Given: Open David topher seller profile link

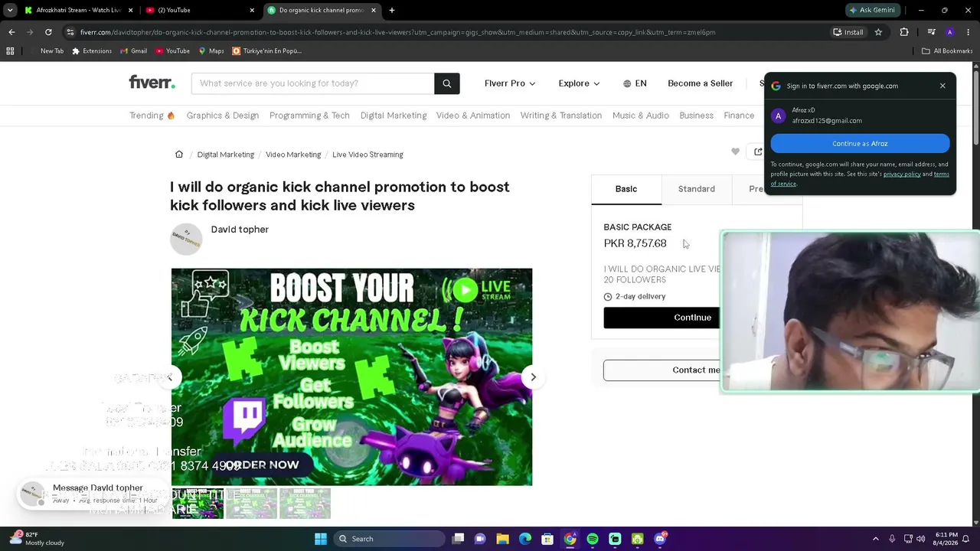Looking at the screenshot, I should tap(240, 230).
